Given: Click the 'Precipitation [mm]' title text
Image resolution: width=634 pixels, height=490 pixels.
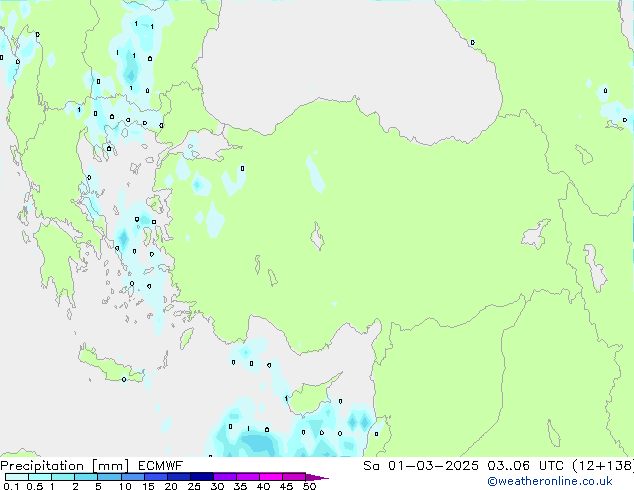Looking at the screenshot, I should (65, 466).
